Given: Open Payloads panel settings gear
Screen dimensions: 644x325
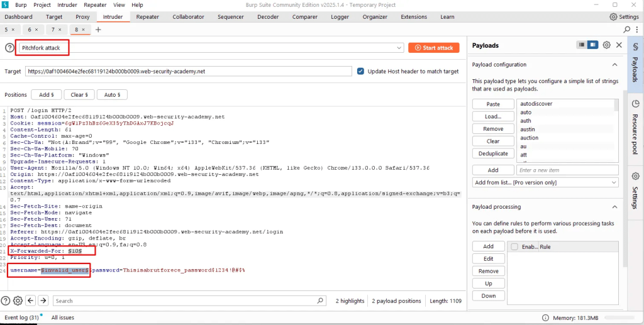Looking at the screenshot, I should pyautogui.click(x=607, y=45).
